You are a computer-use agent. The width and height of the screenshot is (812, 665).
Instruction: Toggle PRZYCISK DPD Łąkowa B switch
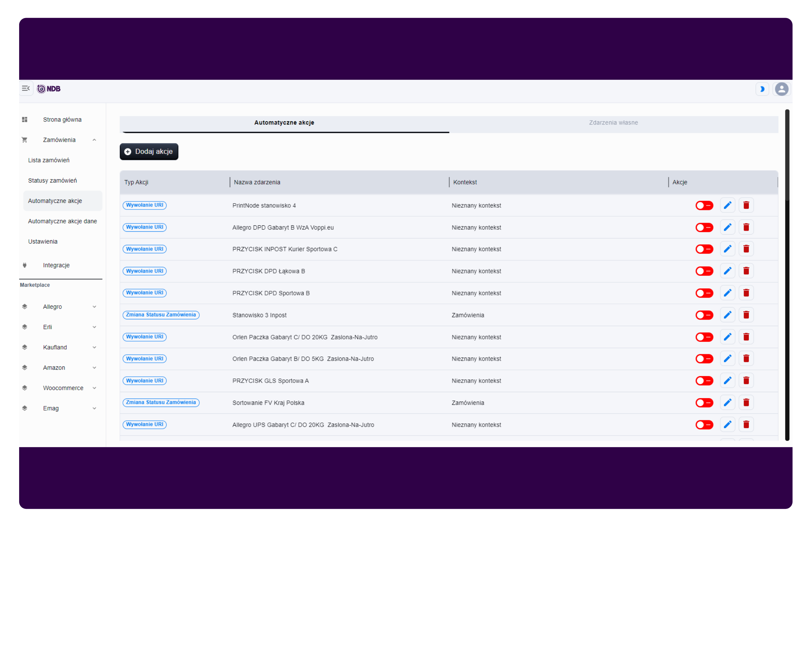point(704,271)
